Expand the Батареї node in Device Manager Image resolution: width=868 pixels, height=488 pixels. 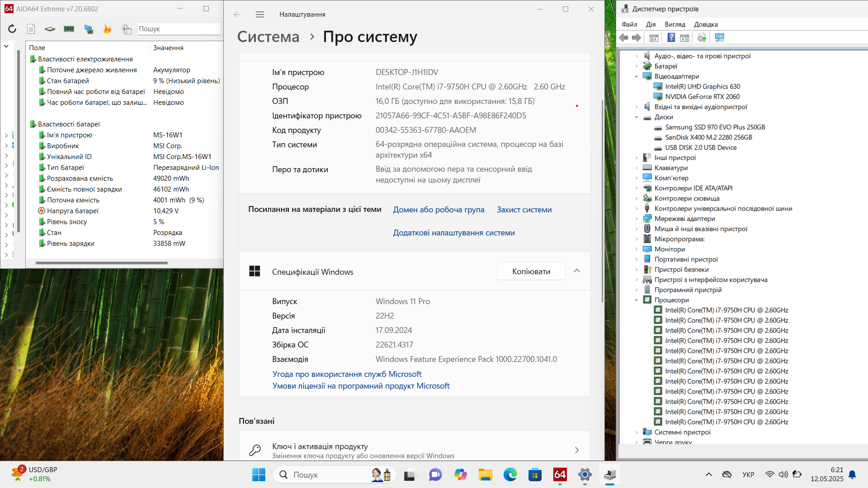point(637,66)
